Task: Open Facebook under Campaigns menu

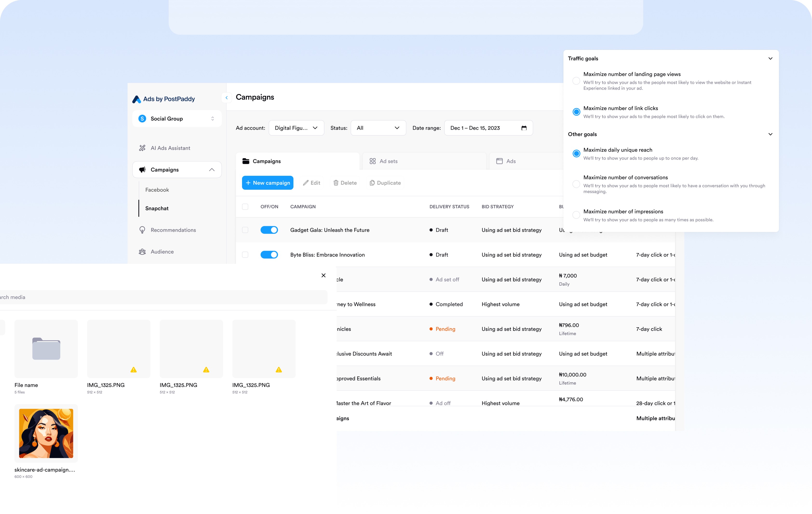Action: (157, 190)
